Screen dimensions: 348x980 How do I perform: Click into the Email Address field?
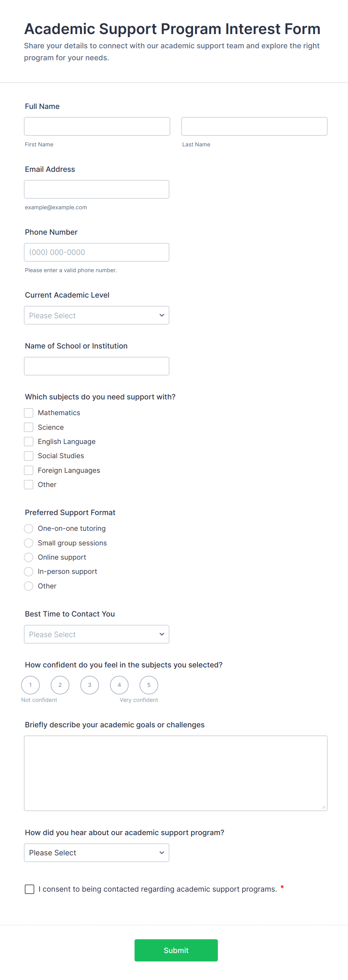coord(97,189)
